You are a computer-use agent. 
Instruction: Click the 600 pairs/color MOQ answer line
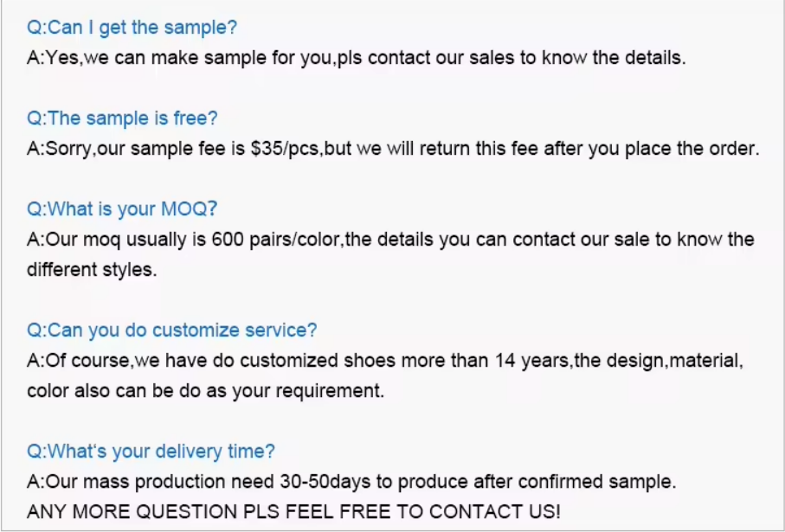click(390, 240)
